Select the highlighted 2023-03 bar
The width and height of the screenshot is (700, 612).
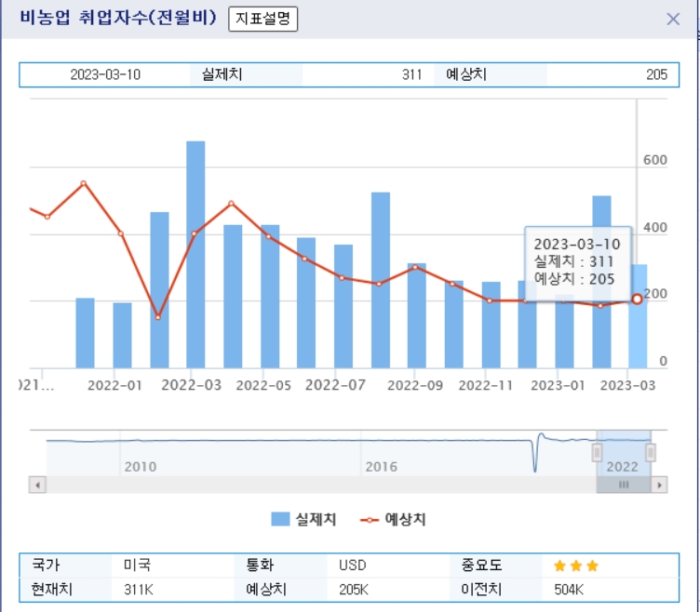[x=638, y=316]
